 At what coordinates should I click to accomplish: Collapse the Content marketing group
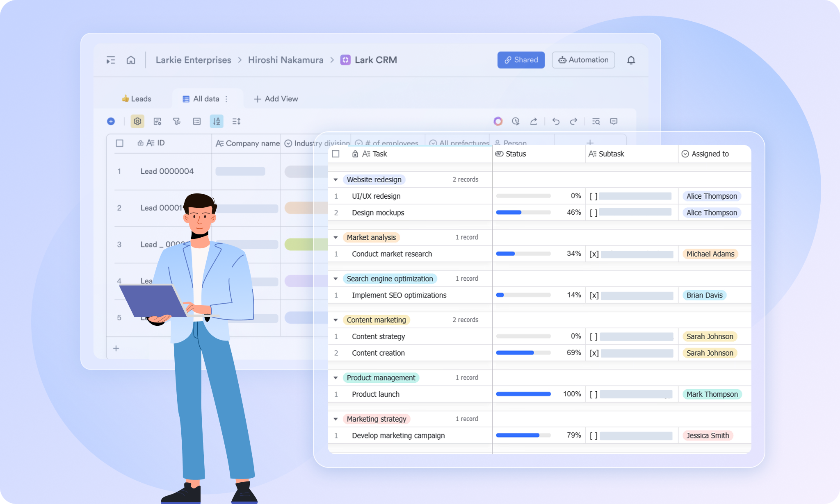tap(336, 320)
